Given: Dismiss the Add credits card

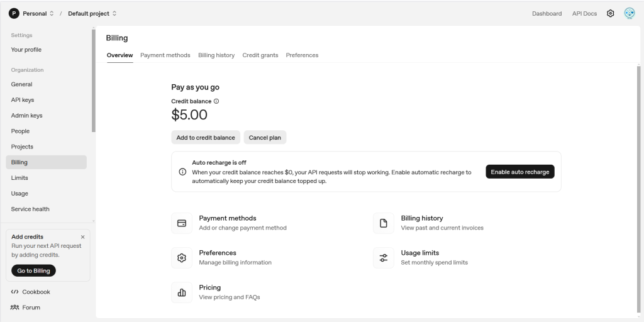Looking at the screenshot, I should click(82, 237).
